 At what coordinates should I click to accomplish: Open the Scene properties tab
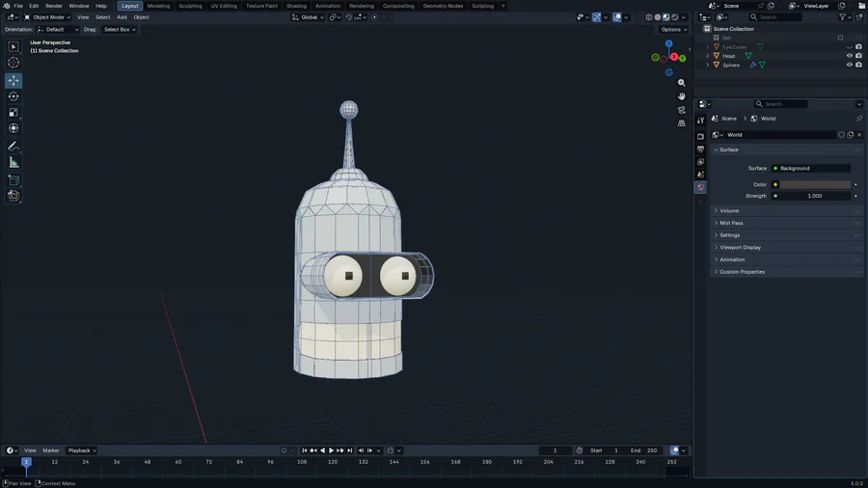[701, 175]
